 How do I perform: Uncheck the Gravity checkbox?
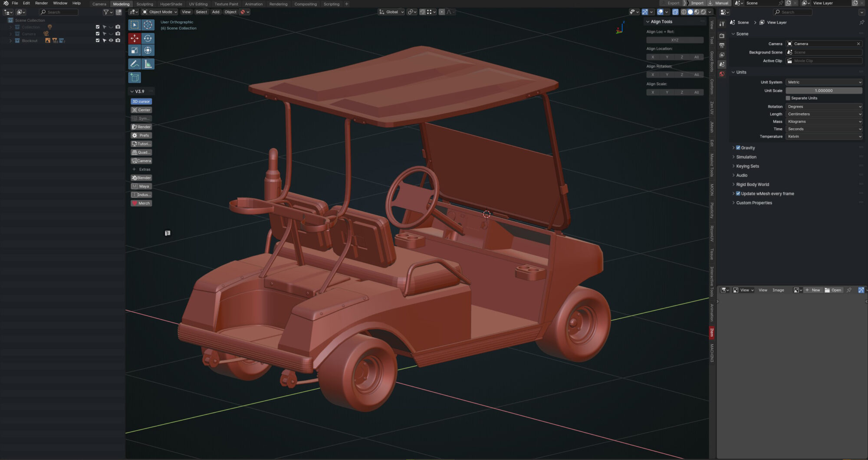[738, 148]
